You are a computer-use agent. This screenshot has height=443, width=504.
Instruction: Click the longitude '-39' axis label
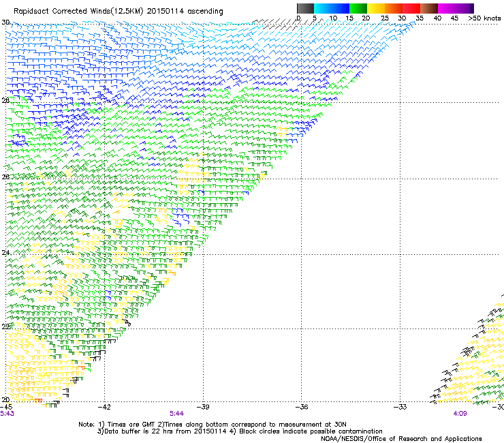(x=203, y=407)
